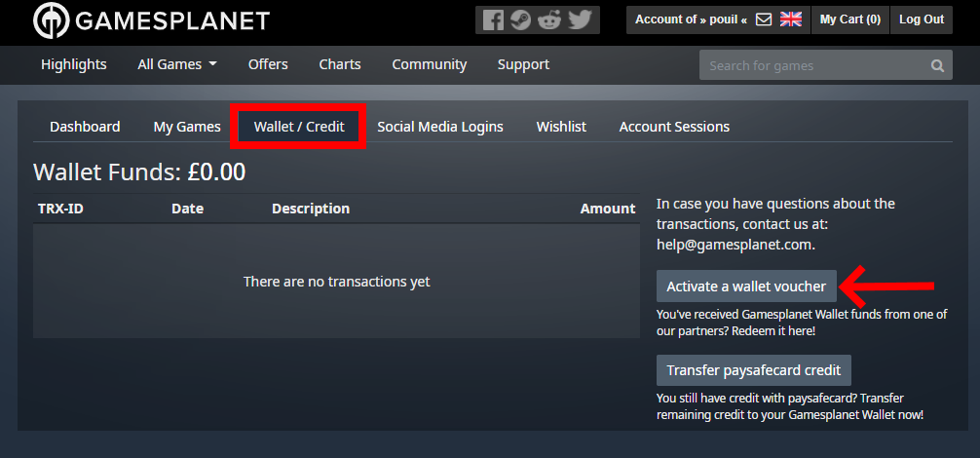Open the Account of pouil menu
Screen dimensions: 980x458
coord(692,19)
